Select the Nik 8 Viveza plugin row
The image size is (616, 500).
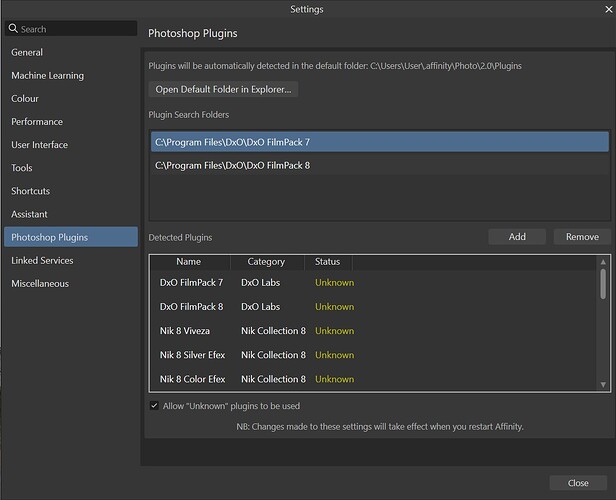(x=373, y=331)
